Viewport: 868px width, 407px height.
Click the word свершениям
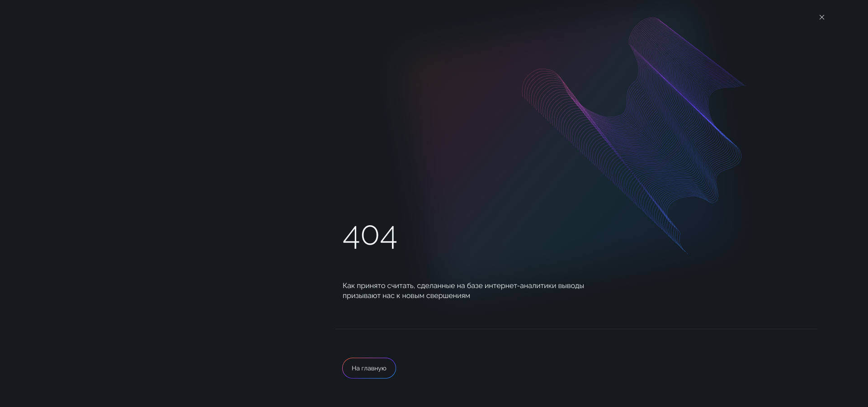tap(448, 296)
